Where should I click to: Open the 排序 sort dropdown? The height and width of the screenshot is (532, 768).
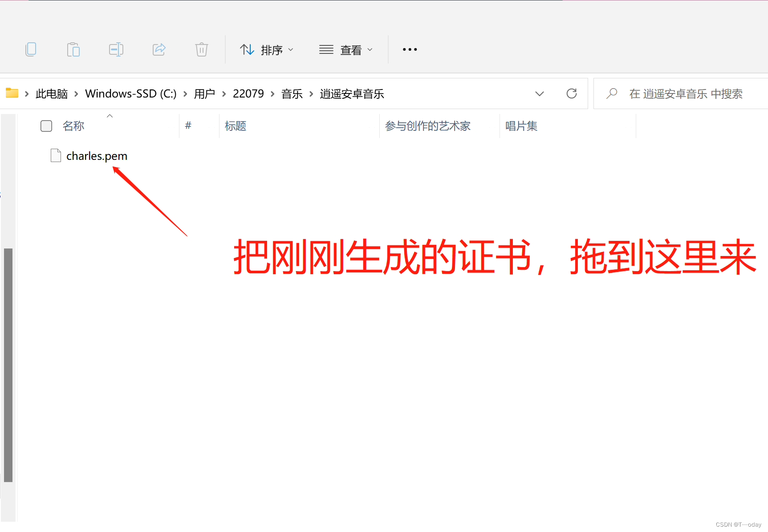click(266, 50)
